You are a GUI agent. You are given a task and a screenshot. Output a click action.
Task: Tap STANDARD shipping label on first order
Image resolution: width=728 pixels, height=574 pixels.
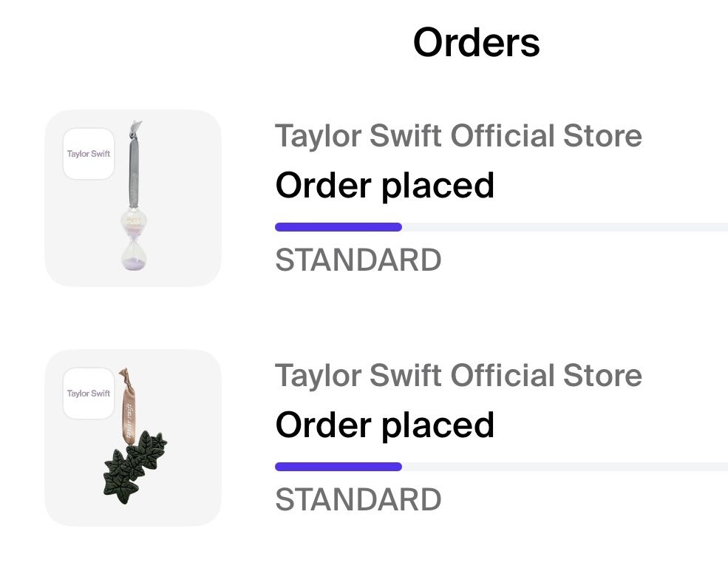358,260
